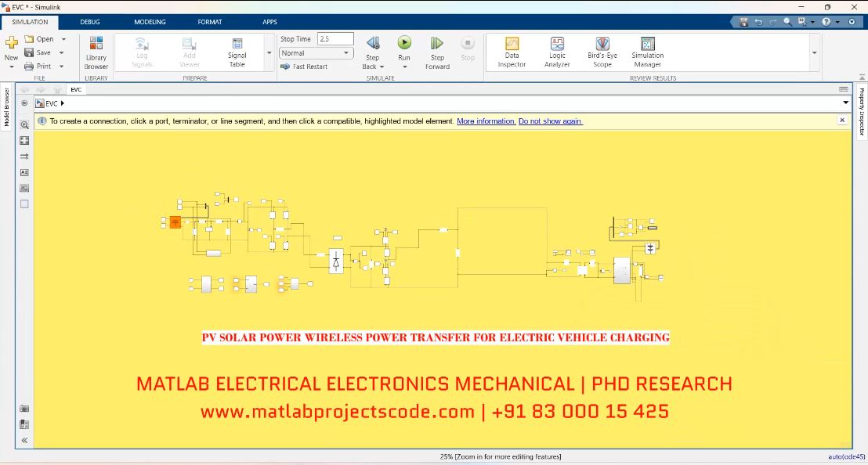
Task: Switch to the Debug tab
Action: click(90, 22)
